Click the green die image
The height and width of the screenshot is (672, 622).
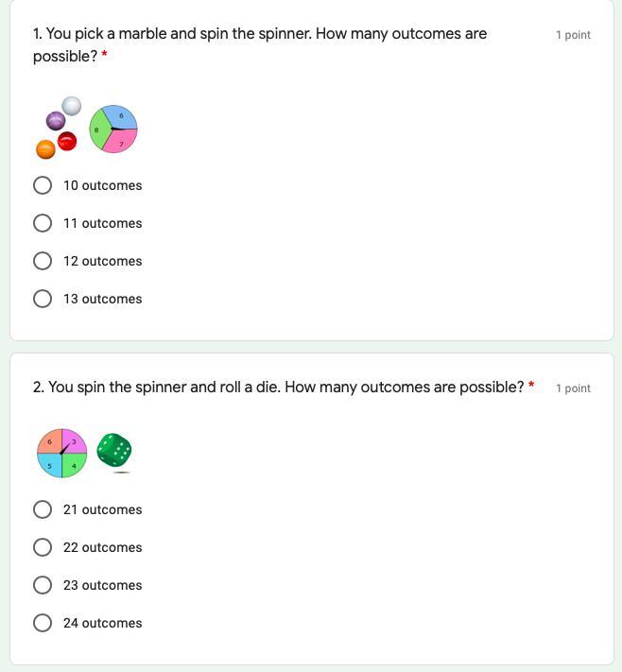[113, 450]
